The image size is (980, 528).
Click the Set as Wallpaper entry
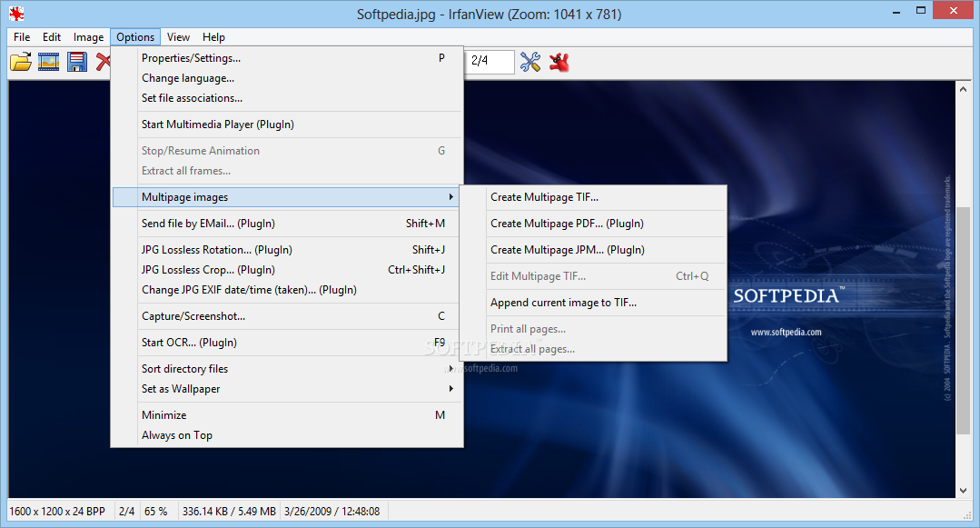click(x=288, y=388)
